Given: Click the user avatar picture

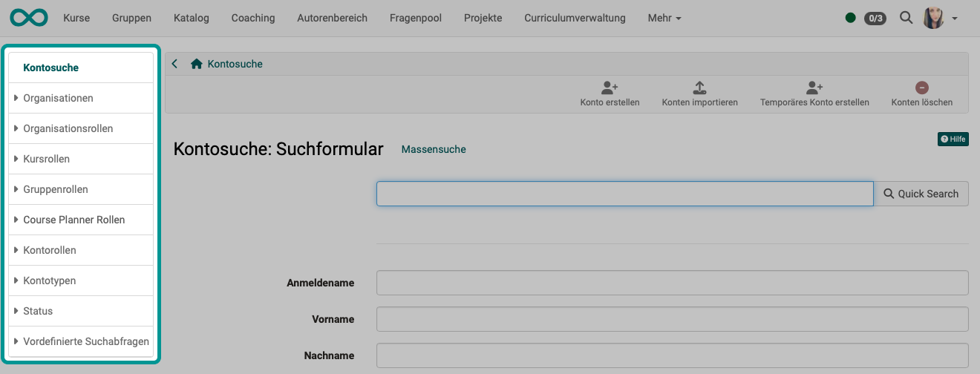Looking at the screenshot, I should point(933,18).
